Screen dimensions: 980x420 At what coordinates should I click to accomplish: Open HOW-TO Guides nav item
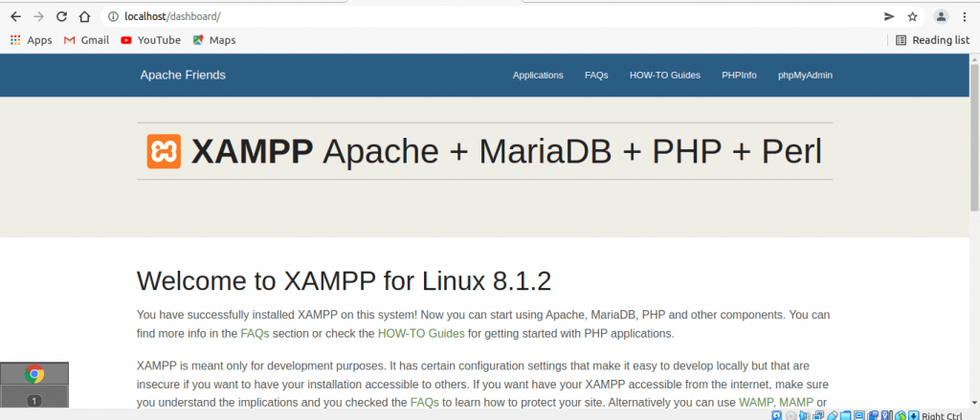(665, 75)
